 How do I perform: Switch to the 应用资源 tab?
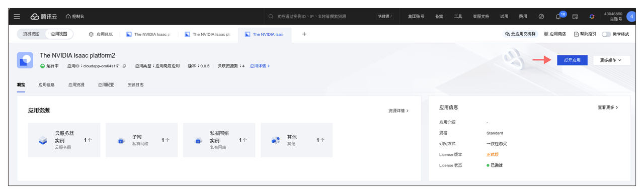(76, 85)
